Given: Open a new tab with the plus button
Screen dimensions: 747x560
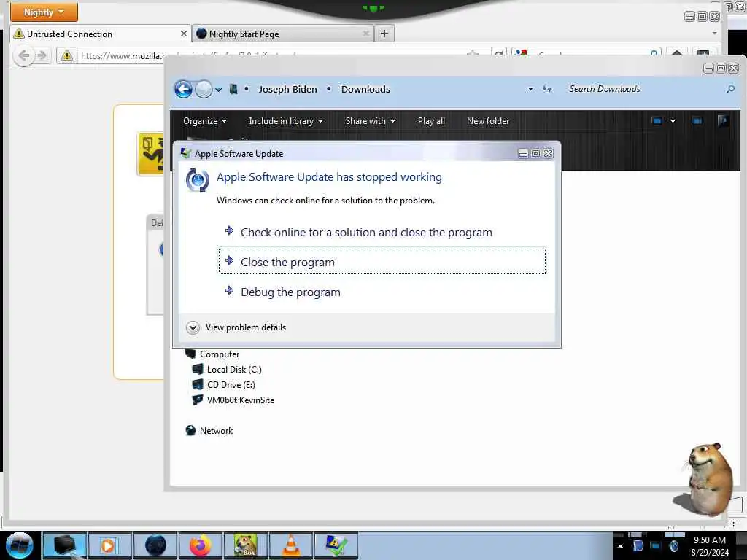Looking at the screenshot, I should coord(384,34).
